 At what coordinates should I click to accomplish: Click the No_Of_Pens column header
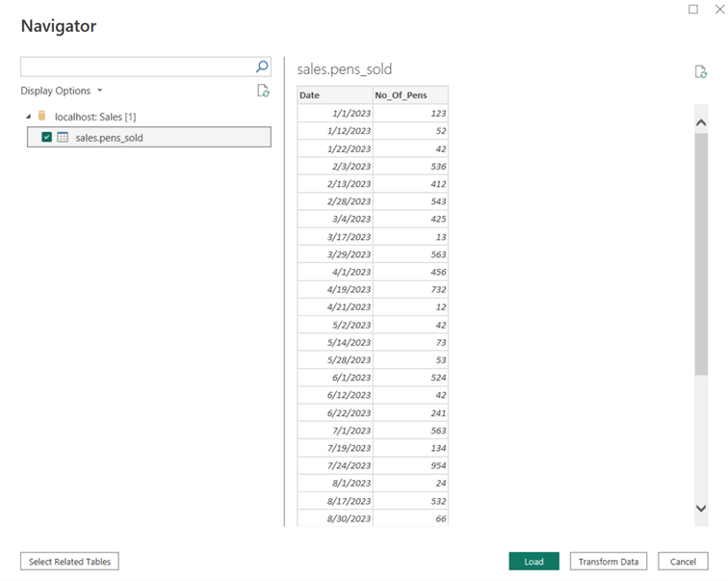tap(410, 95)
